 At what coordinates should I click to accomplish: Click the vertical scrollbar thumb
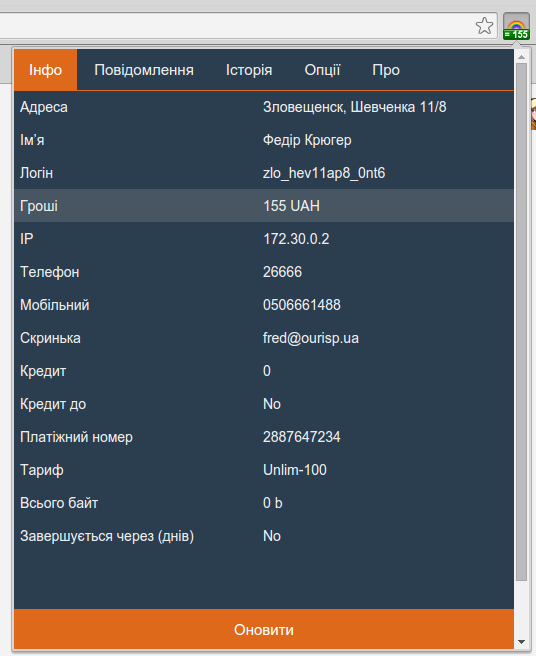pos(521,322)
